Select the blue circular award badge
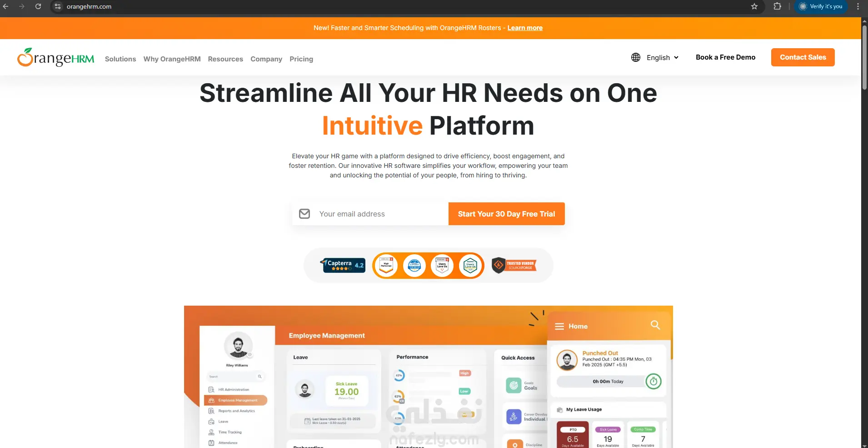Image resolution: width=868 pixels, height=448 pixels. 414,266
